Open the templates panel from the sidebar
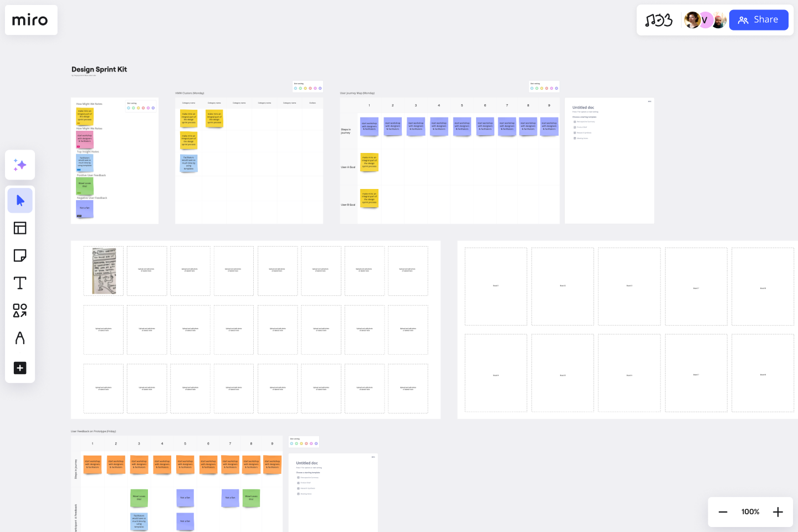Image resolution: width=798 pixels, height=532 pixels. (20, 228)
